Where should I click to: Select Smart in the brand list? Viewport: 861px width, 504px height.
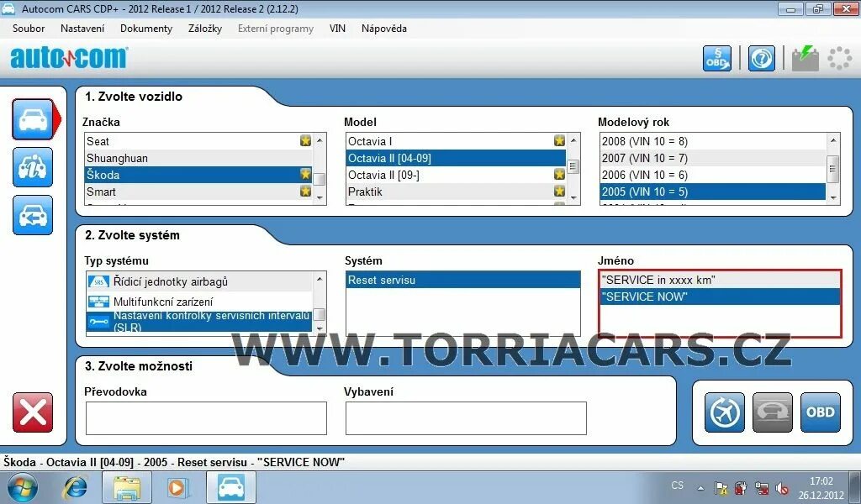click(x=198, y=192)
